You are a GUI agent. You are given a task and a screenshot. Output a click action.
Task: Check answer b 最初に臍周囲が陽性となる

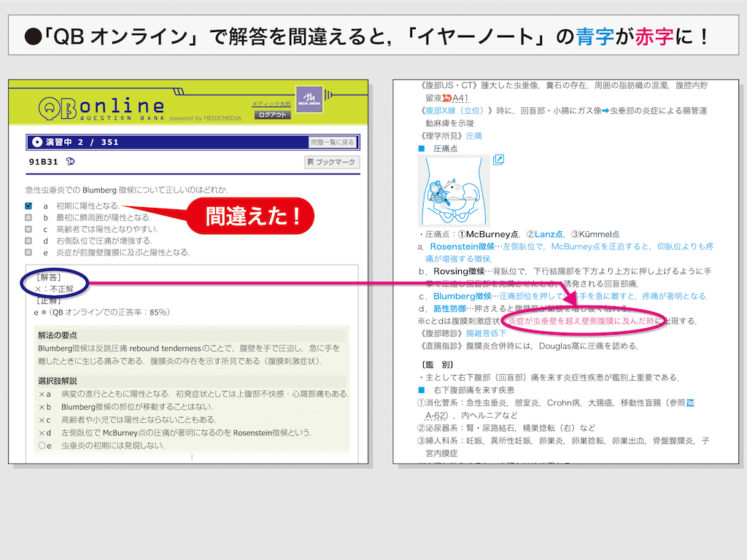pos(28,217)
